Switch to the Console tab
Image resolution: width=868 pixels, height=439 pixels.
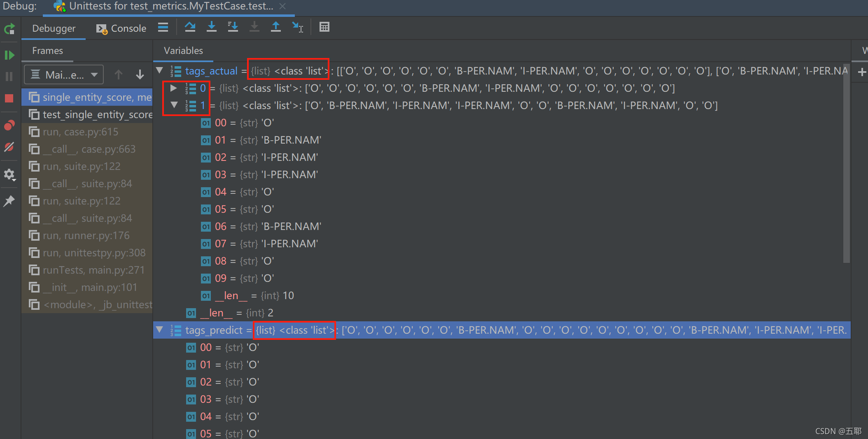click(x=121, y=28)
